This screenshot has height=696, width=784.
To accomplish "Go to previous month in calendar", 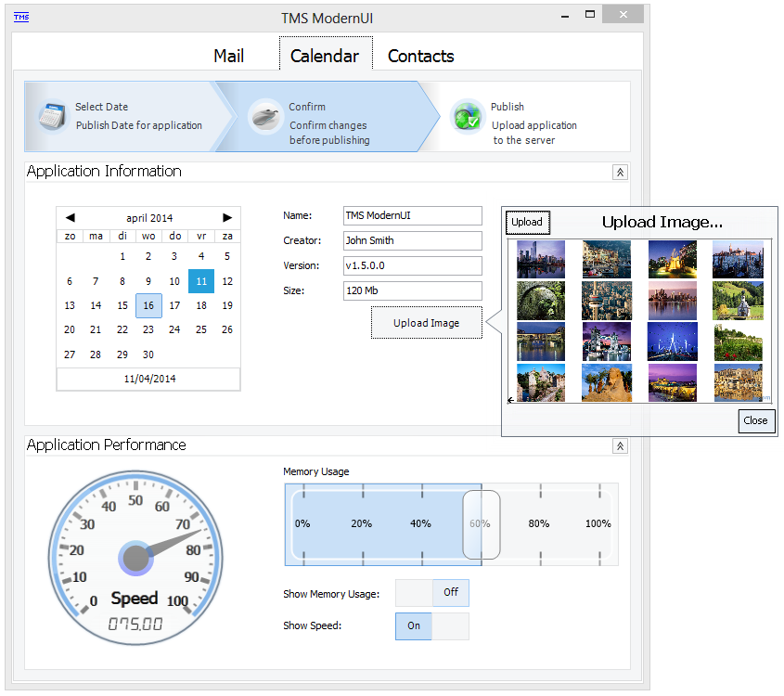I will (x=70, y=217).
